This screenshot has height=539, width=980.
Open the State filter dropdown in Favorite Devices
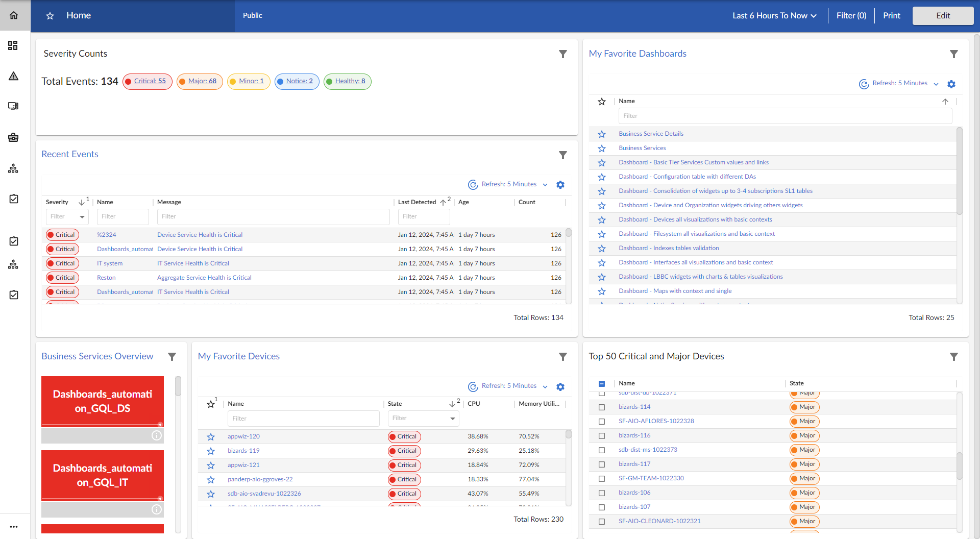[x=452, y=419]
